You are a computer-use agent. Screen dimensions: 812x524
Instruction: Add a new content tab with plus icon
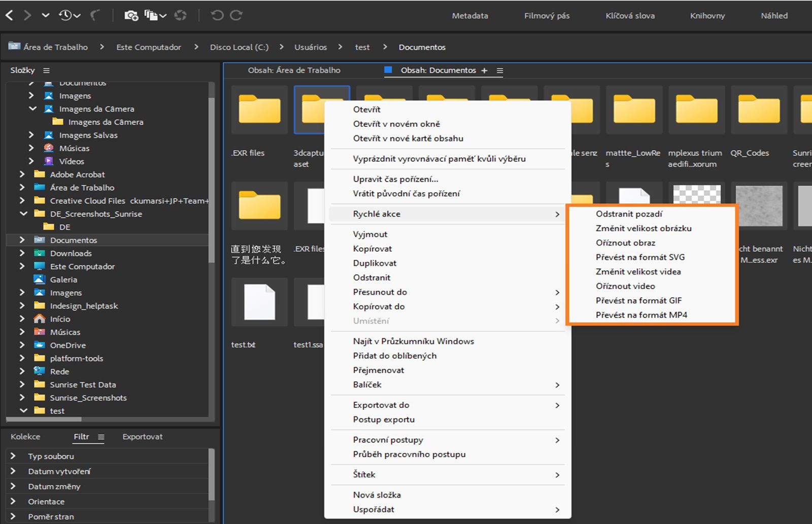484,71
